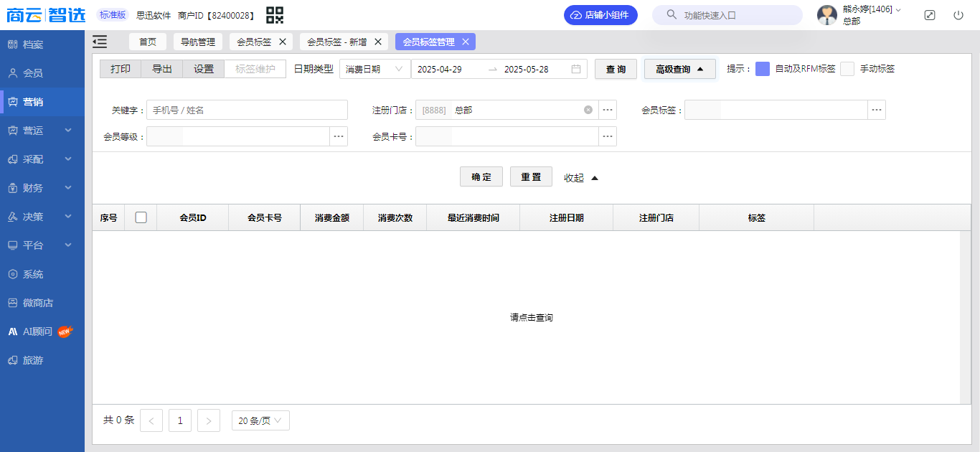This screenshot has width=980, height=452.
Task: Focus the 关键字 phone/name input field
Action: click(x=247, y=110)
